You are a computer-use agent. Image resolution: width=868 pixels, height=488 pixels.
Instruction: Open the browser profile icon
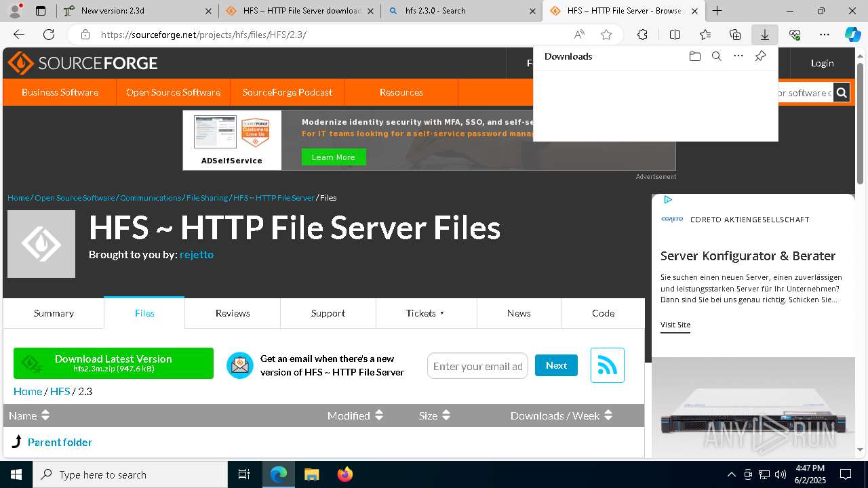click(16, 10)
